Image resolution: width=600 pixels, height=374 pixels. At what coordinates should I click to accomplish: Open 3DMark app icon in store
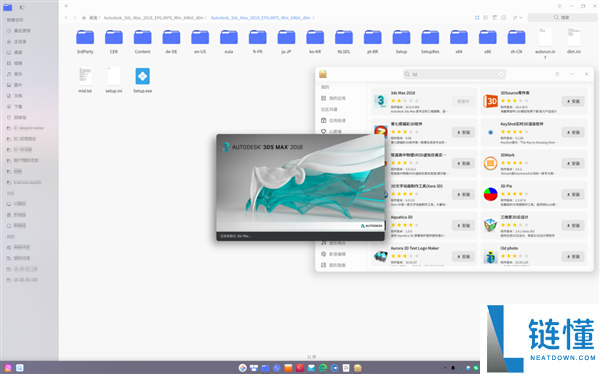click(x=490, y=163)
